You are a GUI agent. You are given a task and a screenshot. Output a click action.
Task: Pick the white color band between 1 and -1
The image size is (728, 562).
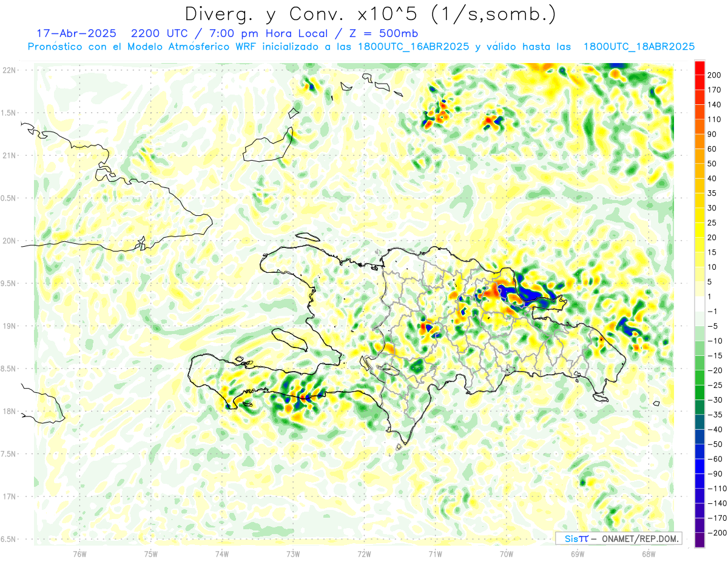699,304
